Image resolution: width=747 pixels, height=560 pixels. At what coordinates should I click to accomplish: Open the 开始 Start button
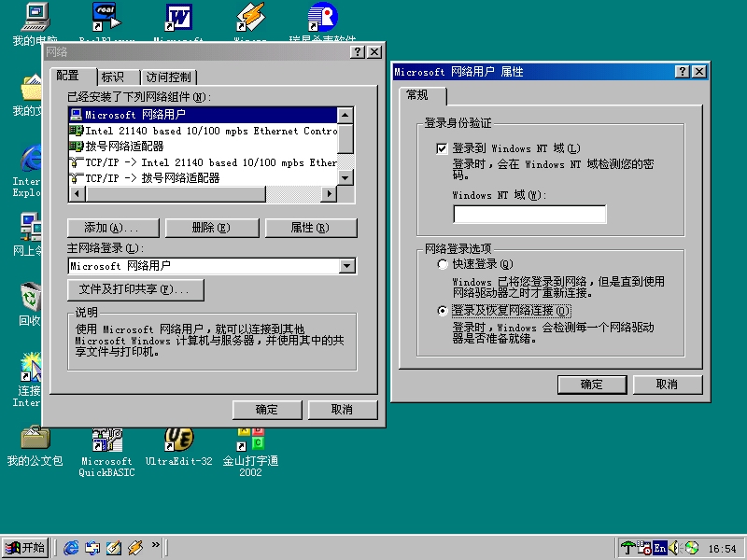click(x=25, y=548)
